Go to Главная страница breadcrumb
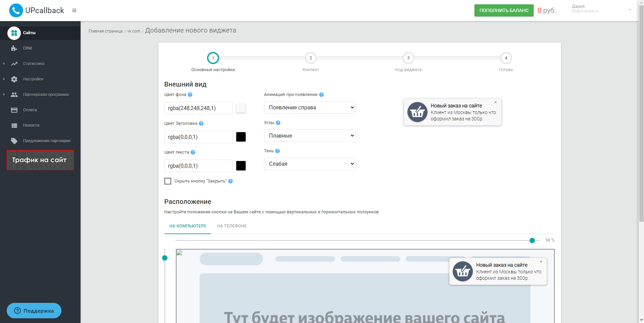 pyautogui.click(x=105, y=31)
